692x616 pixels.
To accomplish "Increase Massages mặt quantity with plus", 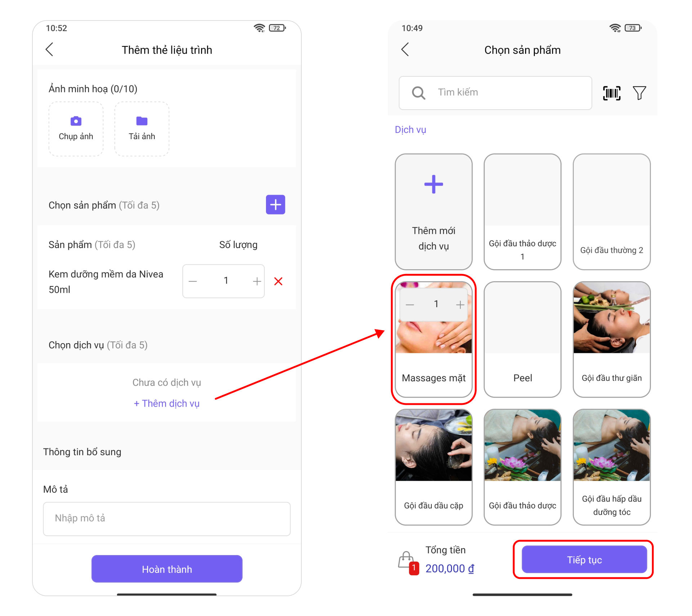I will coord(460,305).
